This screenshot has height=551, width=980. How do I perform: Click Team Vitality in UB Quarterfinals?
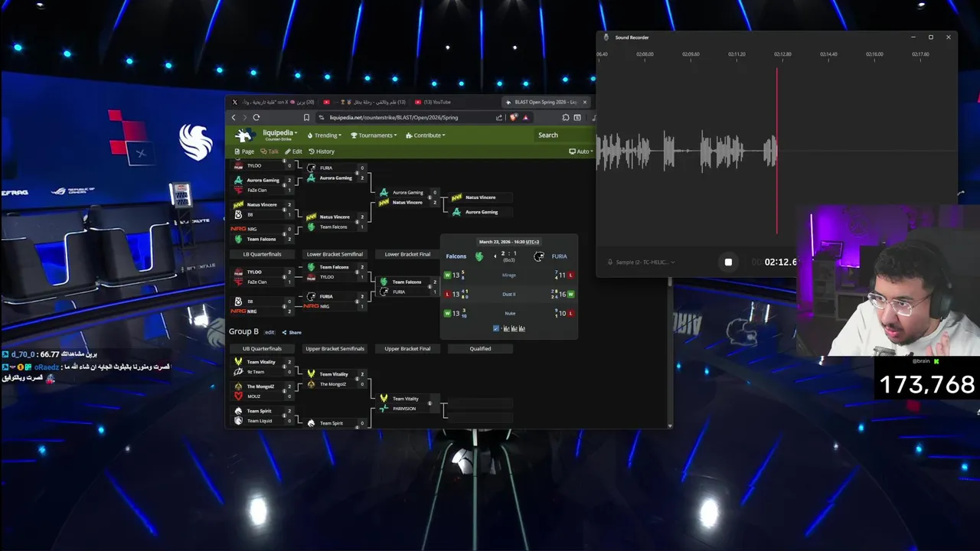point(261,362)
